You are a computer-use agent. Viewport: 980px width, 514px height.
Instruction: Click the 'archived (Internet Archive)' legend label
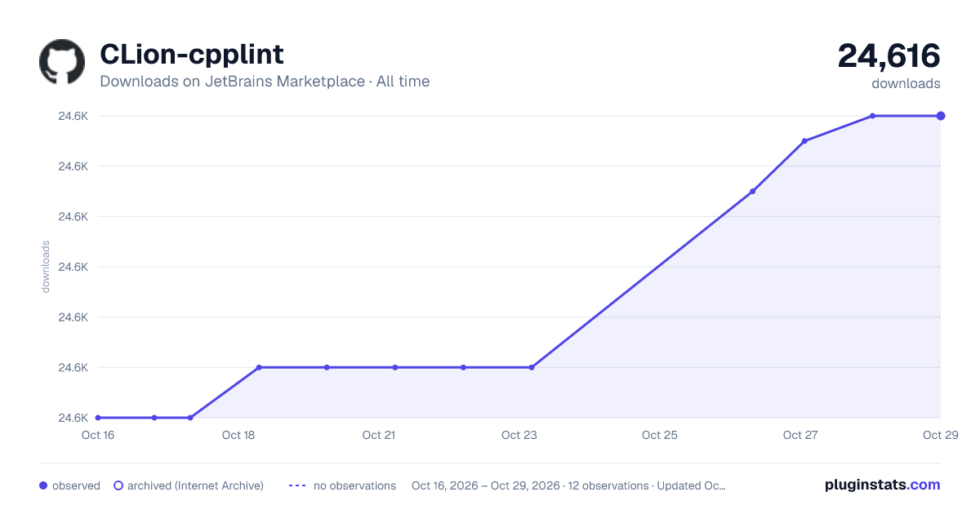[195, 485]
